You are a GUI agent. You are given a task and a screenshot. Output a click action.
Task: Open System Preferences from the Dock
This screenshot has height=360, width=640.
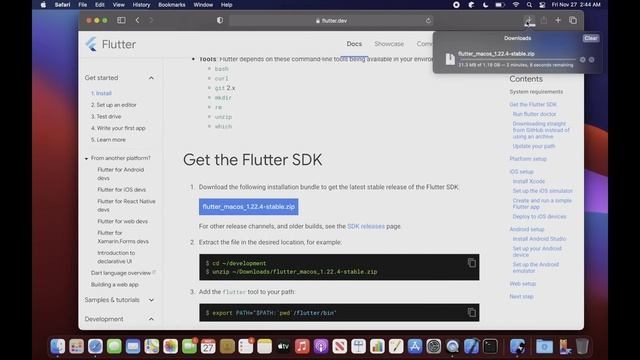433,347
